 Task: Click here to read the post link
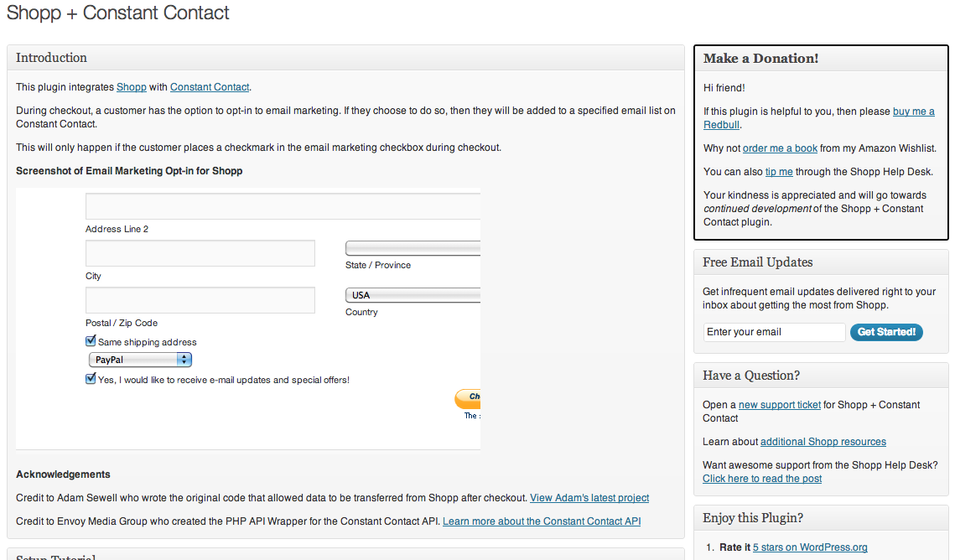(762, 479)
